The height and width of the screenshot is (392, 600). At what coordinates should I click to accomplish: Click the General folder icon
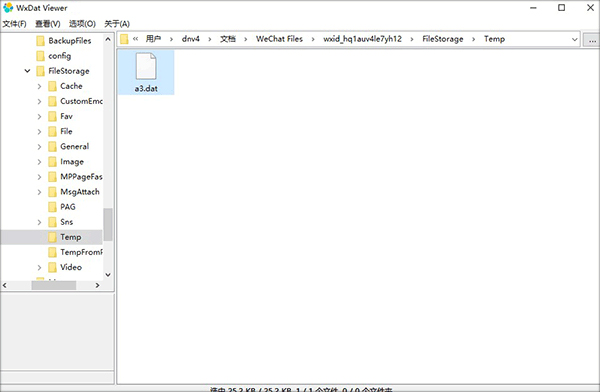(52, 147)
